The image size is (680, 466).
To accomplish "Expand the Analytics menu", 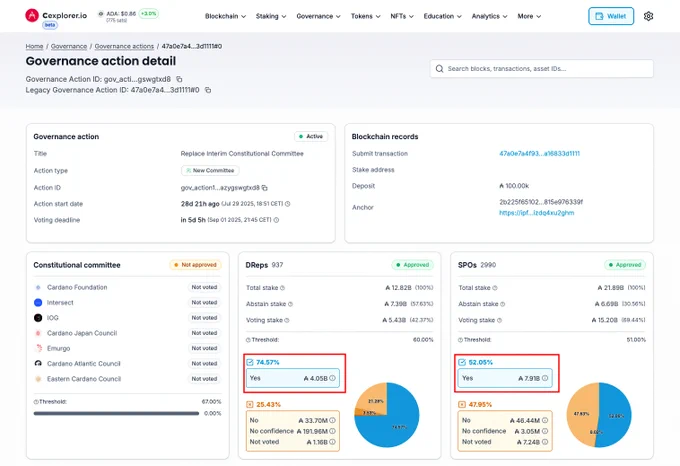I will tap(489, 16).
